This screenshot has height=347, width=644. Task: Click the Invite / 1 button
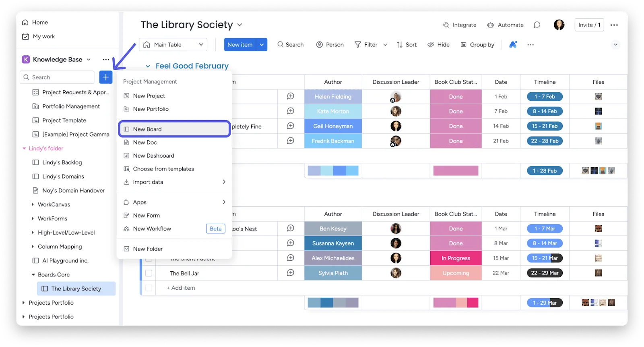(x=589, y=25)
